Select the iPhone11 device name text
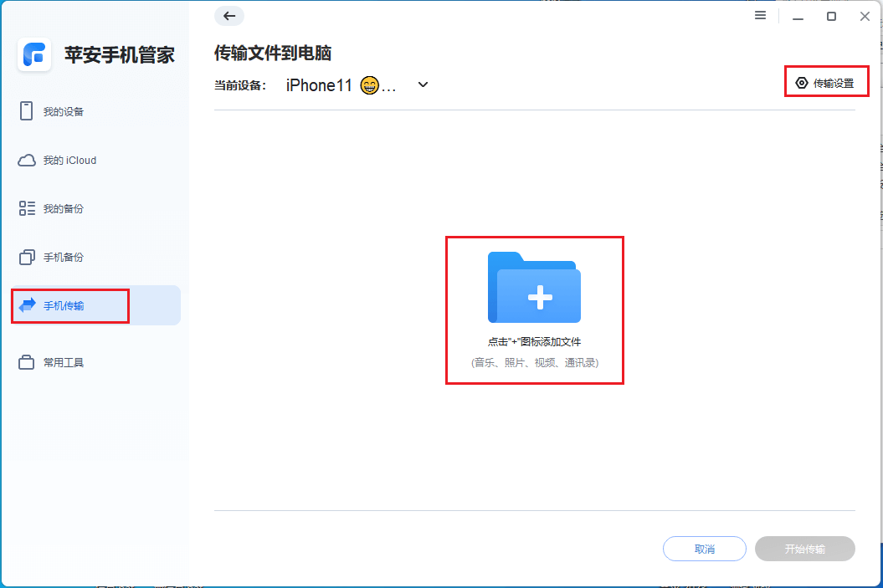The width and height of the screenshot is (883, 588). [x=319, y=84]
